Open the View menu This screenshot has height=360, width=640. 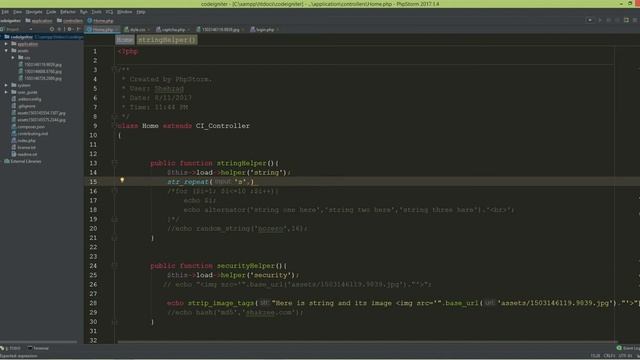tap(18, 12)
